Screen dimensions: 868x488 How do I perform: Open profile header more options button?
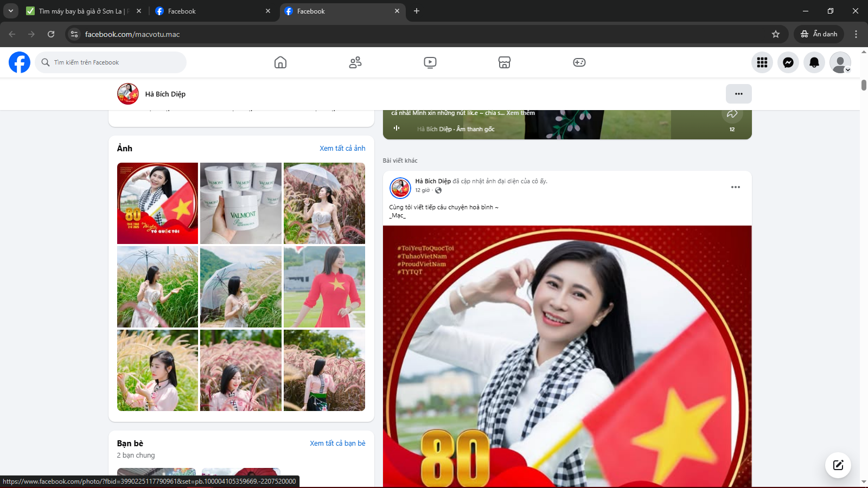click(738, 94)
